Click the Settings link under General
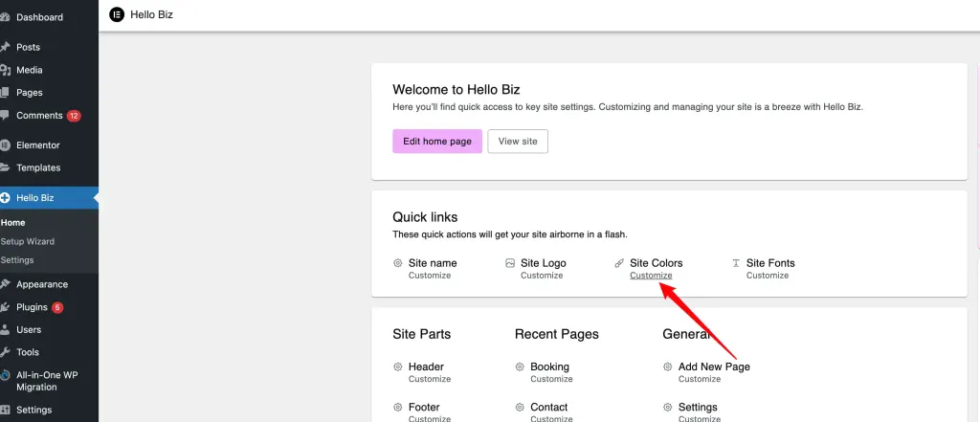This screenshot has width=980, height=422. click(698, 407)
